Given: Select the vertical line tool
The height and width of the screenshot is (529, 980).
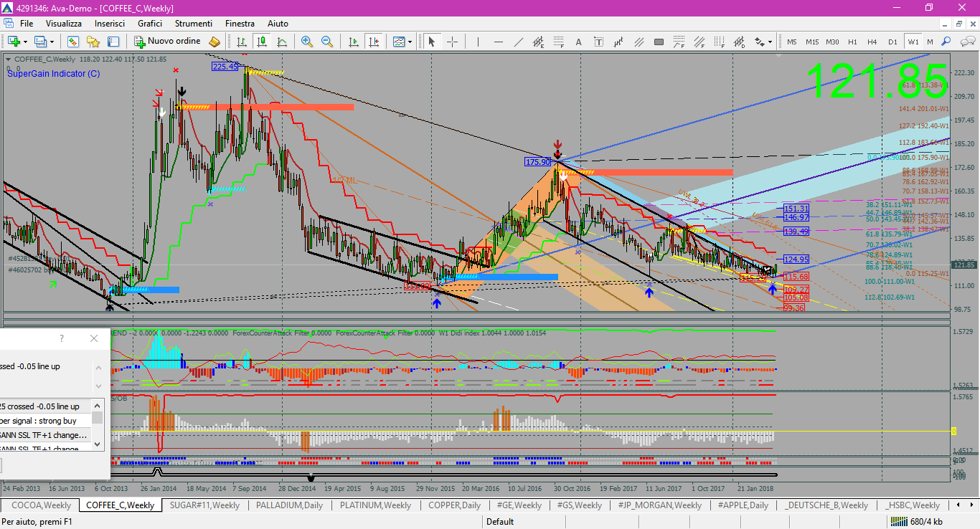Looking at the screenshot, I should pyautogui.click(x=478, y=42).
